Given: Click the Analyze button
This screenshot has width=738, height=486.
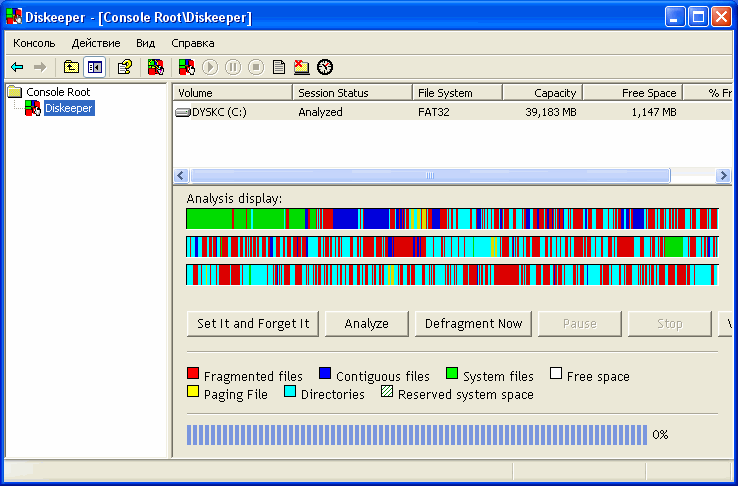Looking at the screenshot, I should pos(367,324).
